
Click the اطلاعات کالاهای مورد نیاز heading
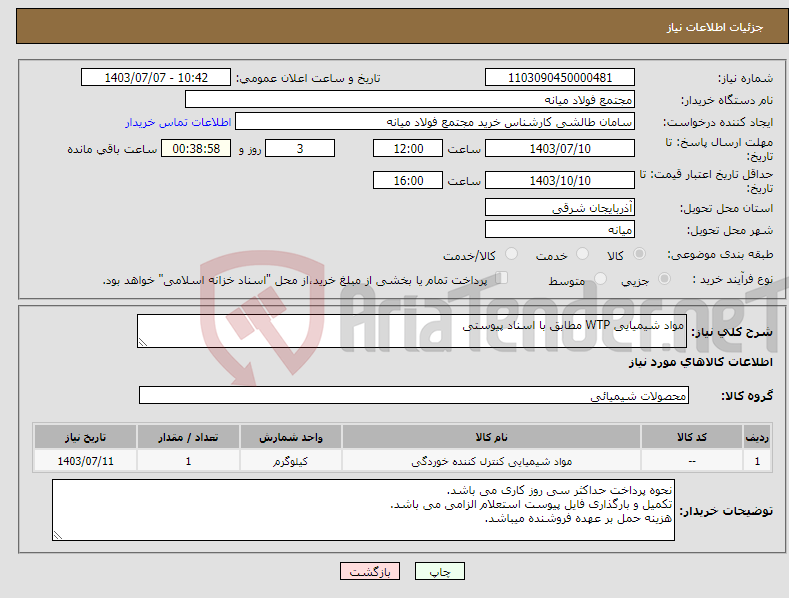pos(700,362)
